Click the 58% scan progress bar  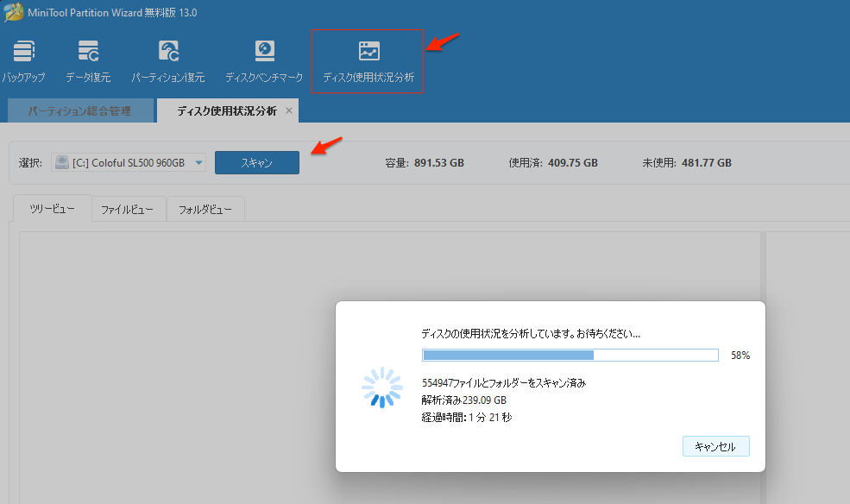(570, 355)
